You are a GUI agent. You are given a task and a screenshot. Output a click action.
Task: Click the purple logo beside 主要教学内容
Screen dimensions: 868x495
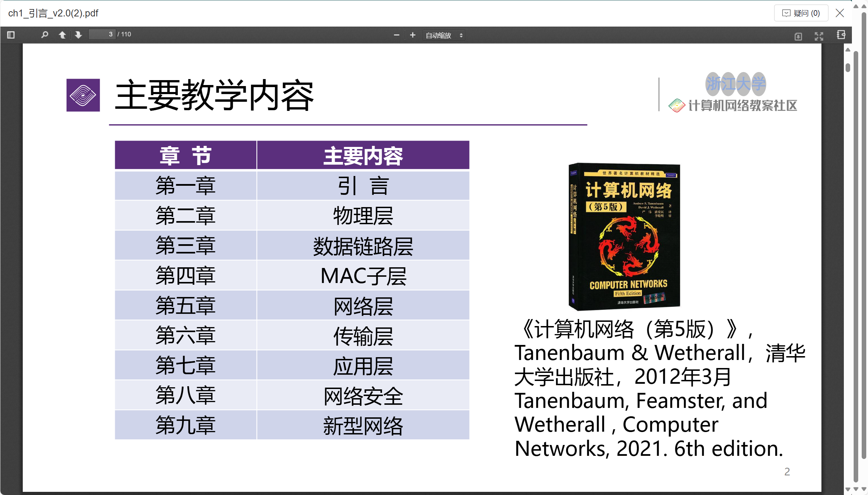pos(83,95)
